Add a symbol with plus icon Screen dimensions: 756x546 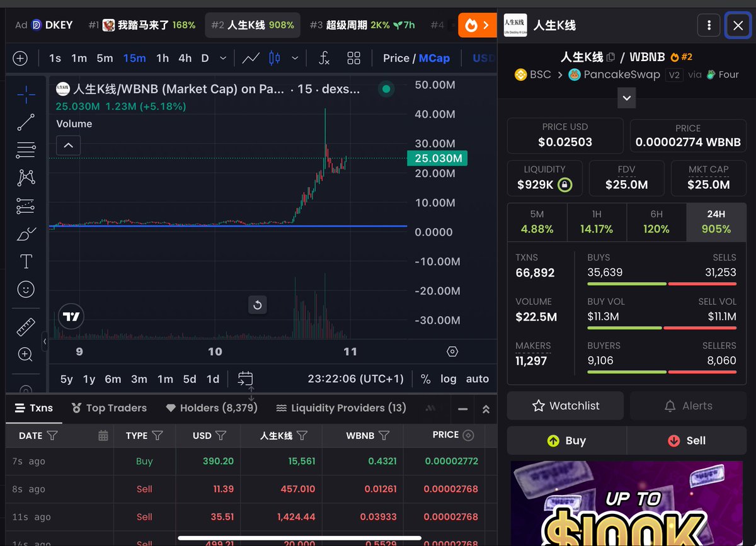[x=20, y=59]
